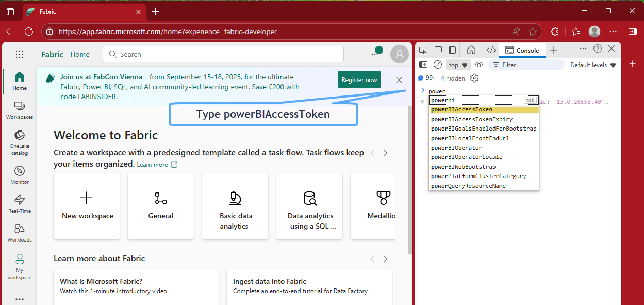The image size is (644, 305).
Task: Open the Fabric app launcher grid
Action: (20, 54)
